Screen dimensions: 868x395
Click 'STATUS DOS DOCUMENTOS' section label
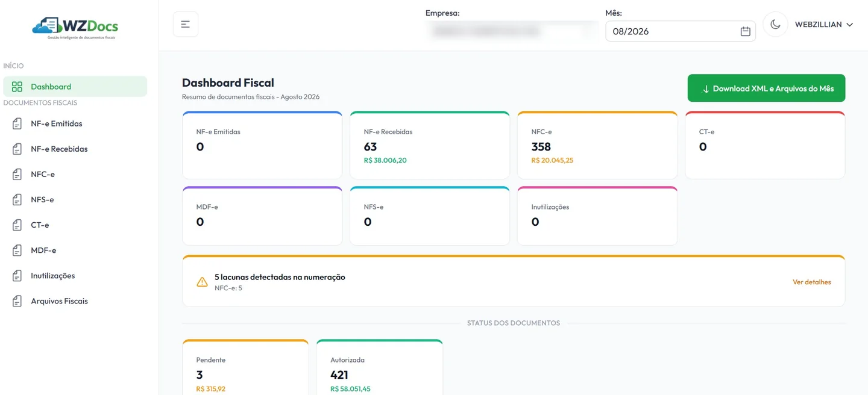click(514, 323)
